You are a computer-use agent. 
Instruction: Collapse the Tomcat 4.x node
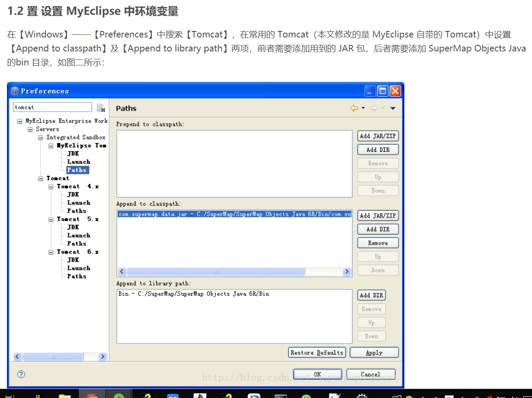coord(51,187)
